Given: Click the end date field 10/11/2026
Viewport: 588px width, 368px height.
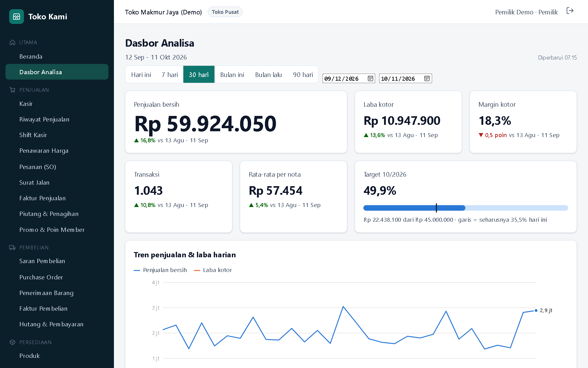Looking at the screenshot, I should [405, 79].
